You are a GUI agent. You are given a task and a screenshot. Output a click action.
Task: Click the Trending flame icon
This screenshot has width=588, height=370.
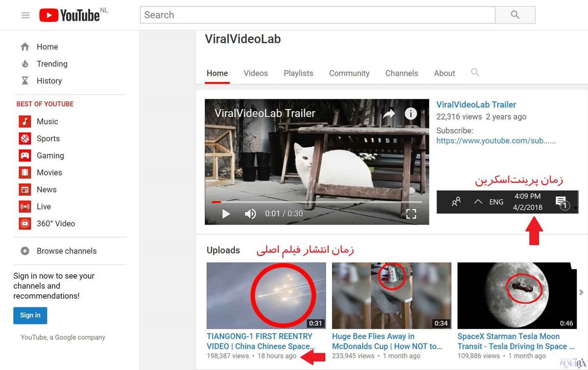(x=25, y=64)
